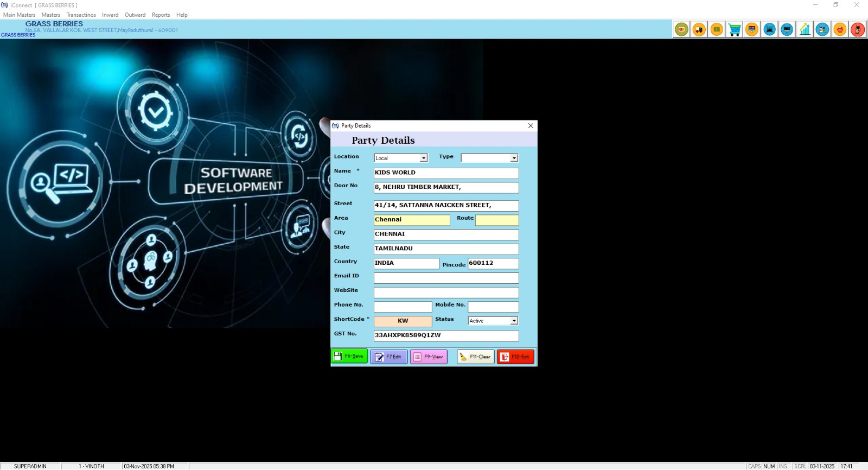Click the F12-Exit button
The image size is (868, 470).
515,357
